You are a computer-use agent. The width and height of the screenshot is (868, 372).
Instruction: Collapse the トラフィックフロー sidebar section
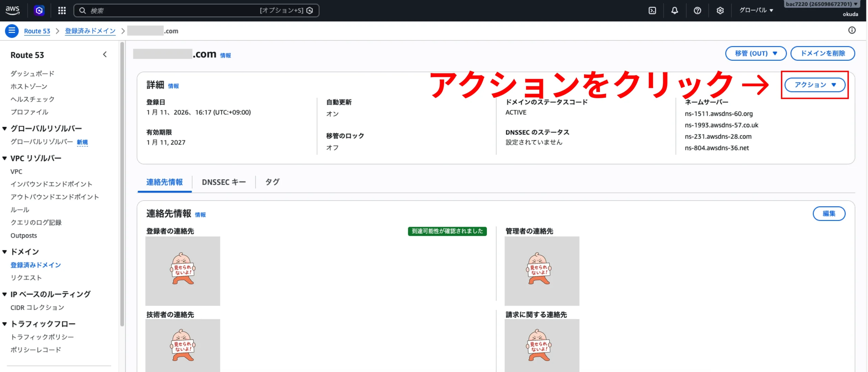point(5,324)
